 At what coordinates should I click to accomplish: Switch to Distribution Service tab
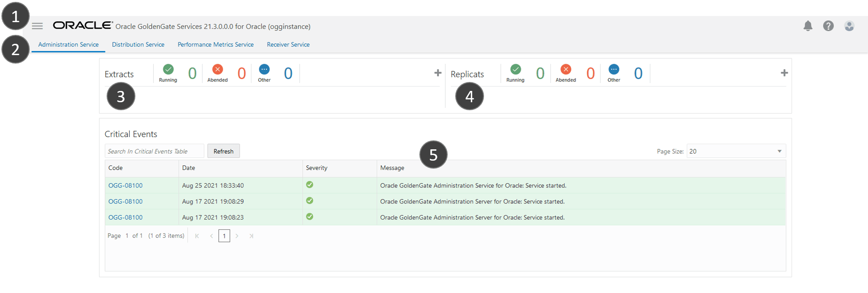pos(138,45)
